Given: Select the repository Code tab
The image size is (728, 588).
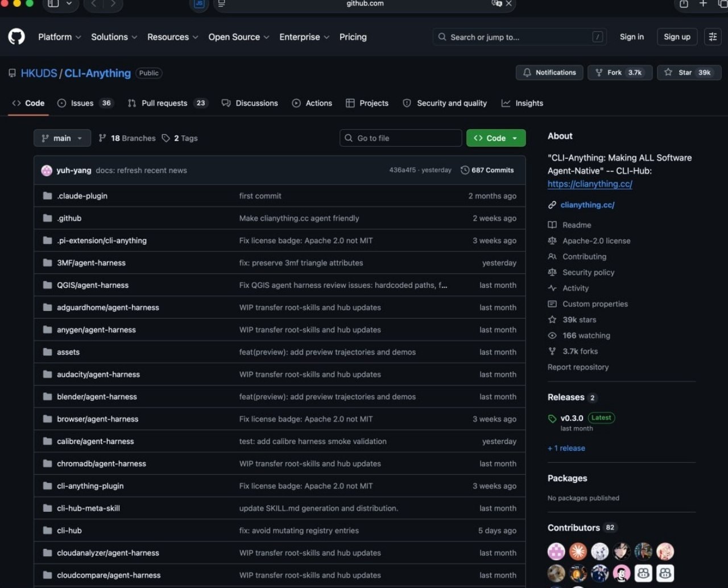Looking at the screenshot, I should point(28,103).
